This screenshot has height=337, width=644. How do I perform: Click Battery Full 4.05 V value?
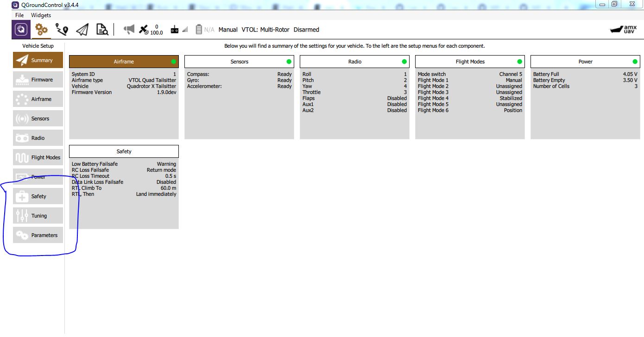(x=630, y=75)
